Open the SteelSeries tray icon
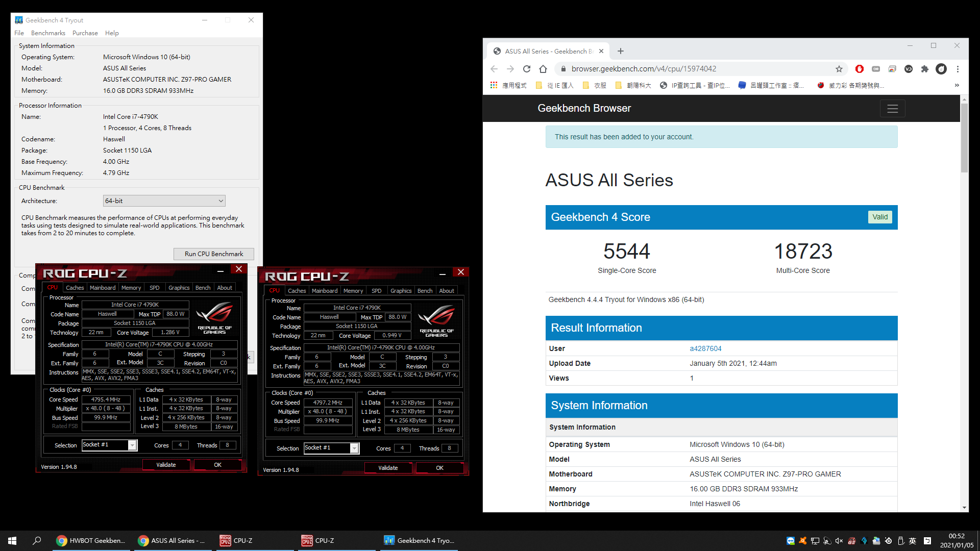 889,541
